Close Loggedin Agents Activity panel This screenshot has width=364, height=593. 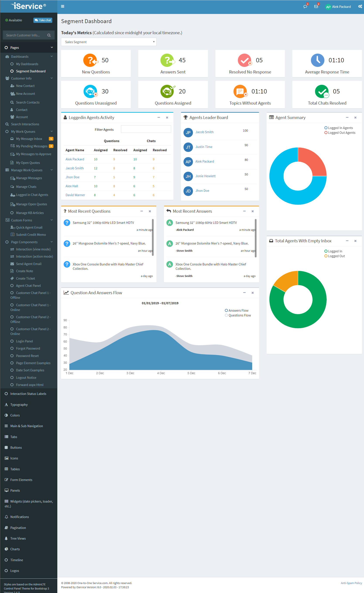tap(167, 117)
